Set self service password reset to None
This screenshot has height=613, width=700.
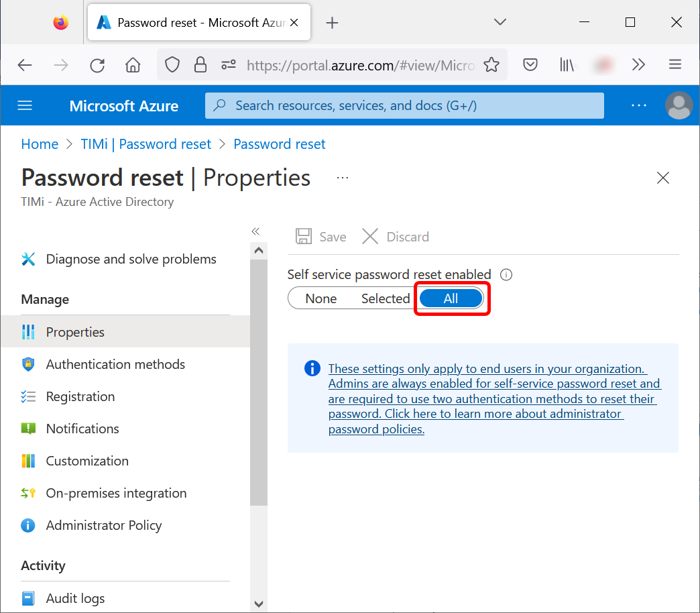(320, 298)
